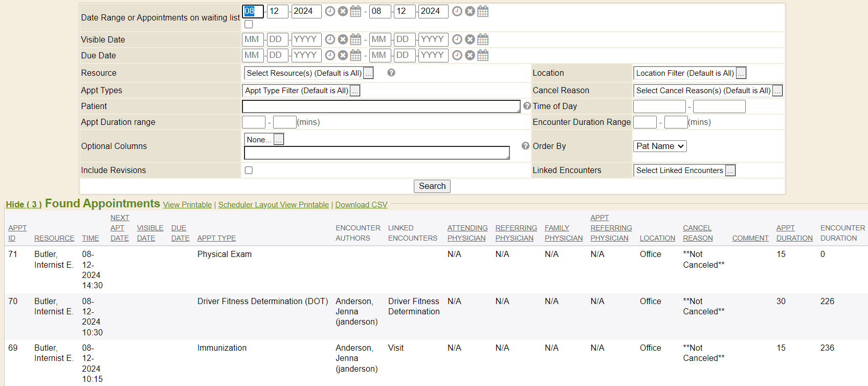Image resolution: width=868 pixels, height=386 pixels.
Task: Toggle appointments on waiting list checkbox
Action: [x=249, y=24]
